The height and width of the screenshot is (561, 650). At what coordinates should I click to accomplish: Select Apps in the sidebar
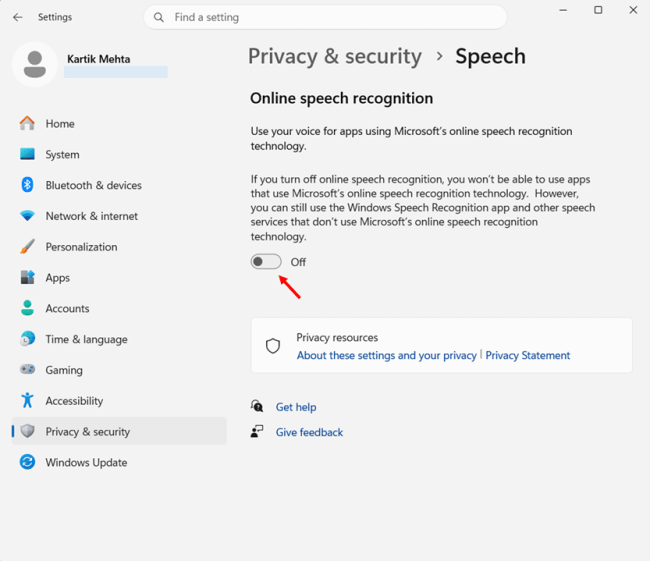(x=119, y=277)
